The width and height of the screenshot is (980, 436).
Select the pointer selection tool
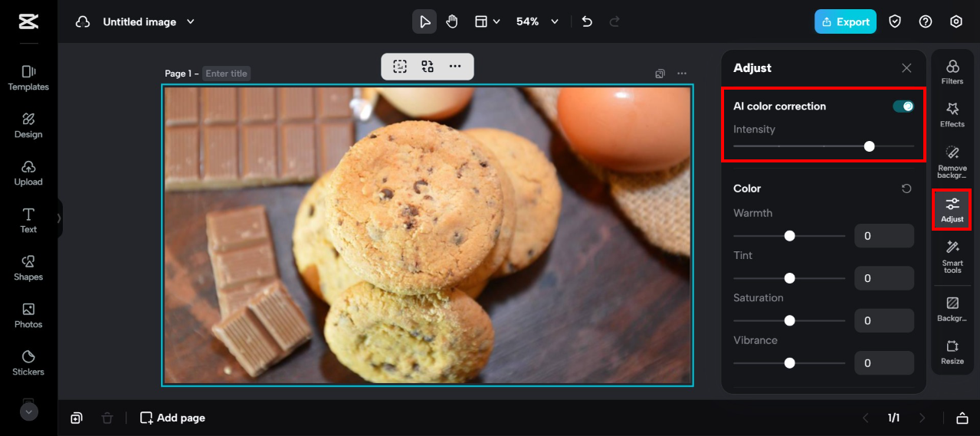424,21
